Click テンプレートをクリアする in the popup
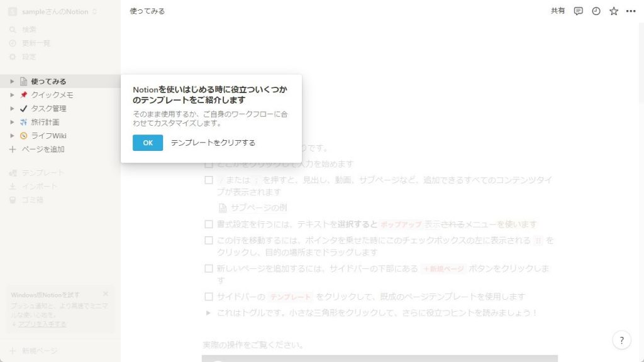This screenshot has width=644, height=362. pyautogui.click(x=213, y=143)
